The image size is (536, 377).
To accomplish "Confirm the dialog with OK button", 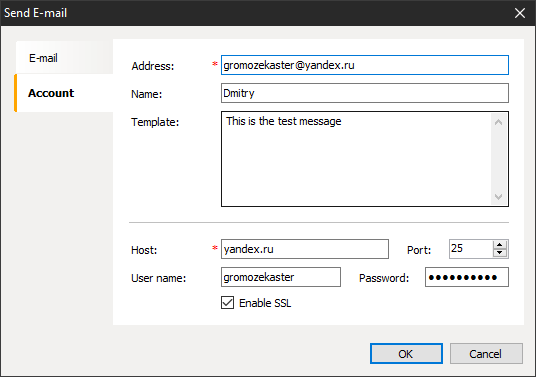I will click(x=406, y=354).
